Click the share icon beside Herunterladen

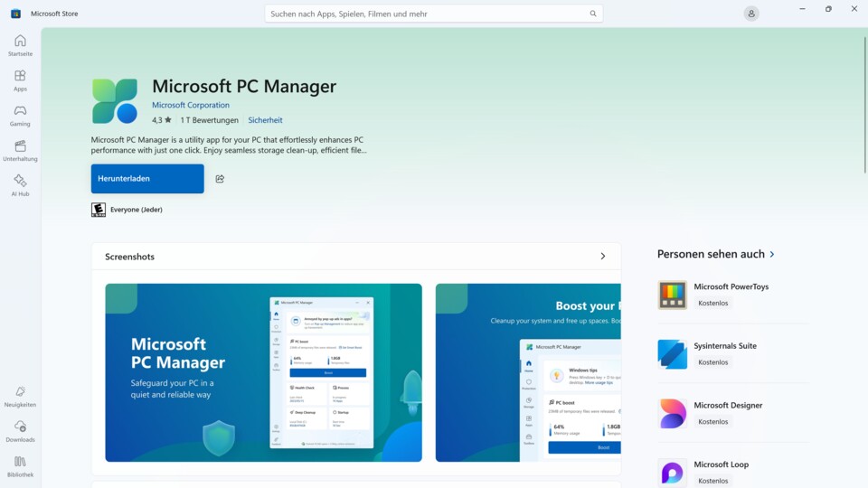coord(220,179)
